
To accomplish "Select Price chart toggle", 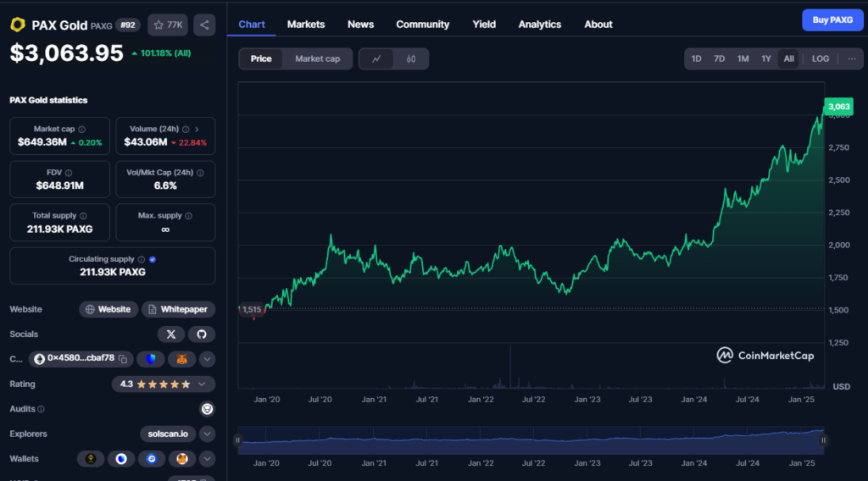I will tap(261, 58).
